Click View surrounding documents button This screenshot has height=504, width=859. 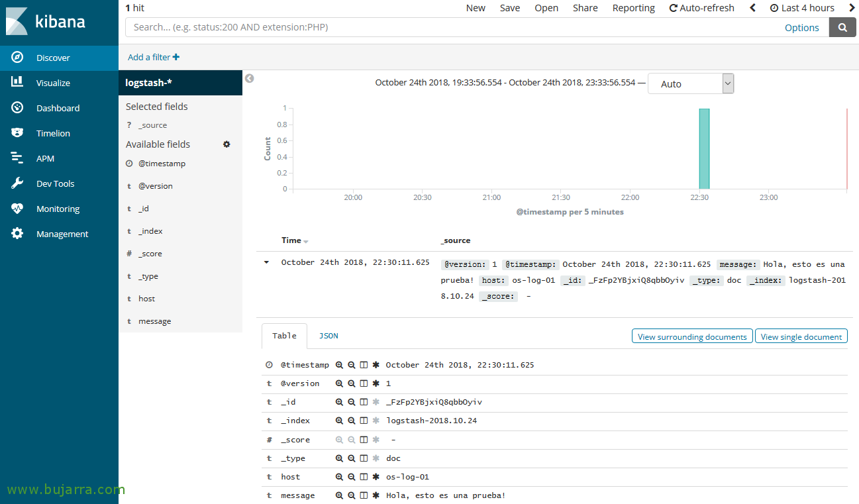[692, 336]
